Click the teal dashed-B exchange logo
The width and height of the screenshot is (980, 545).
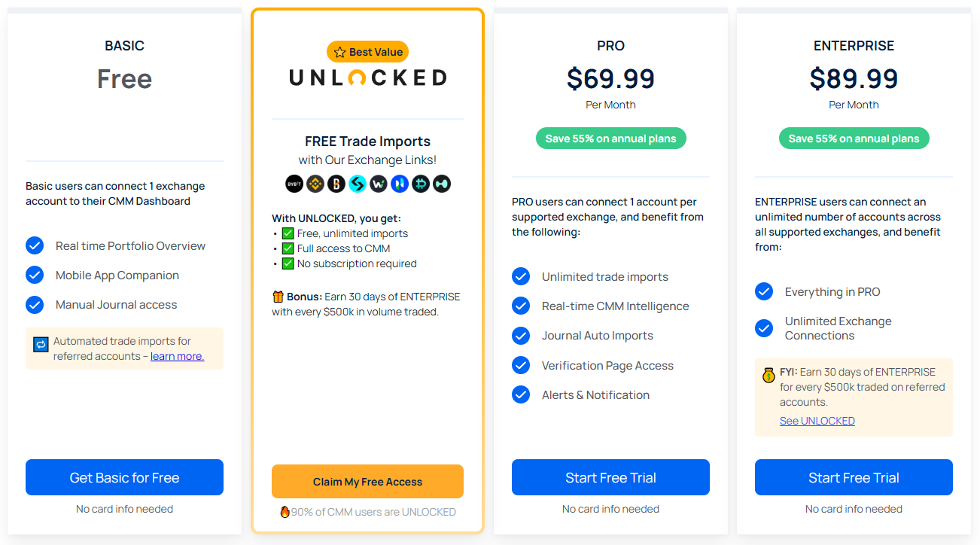(x=420, y=184)
